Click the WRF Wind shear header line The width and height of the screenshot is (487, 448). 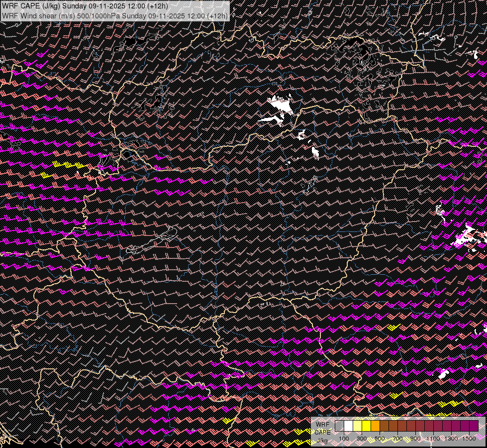(x=115, y=15)
